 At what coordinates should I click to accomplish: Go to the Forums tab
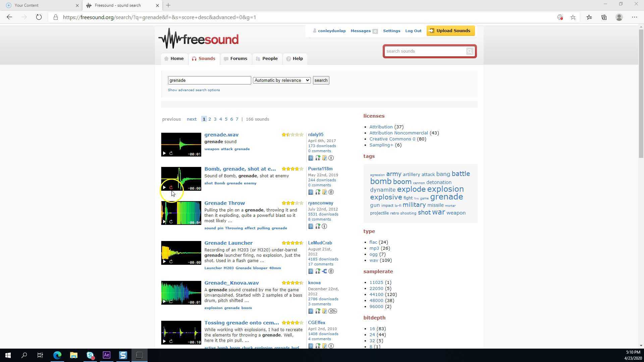(x=236, y=59)
